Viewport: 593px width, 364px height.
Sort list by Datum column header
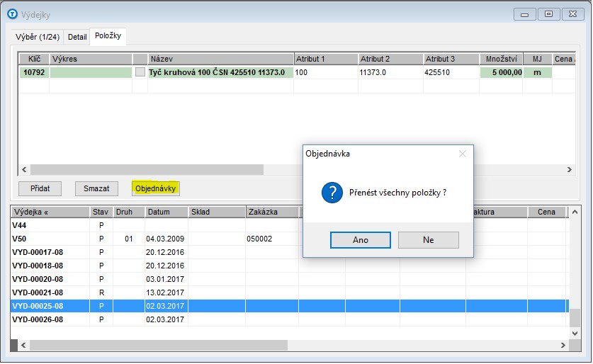point(165,212)
